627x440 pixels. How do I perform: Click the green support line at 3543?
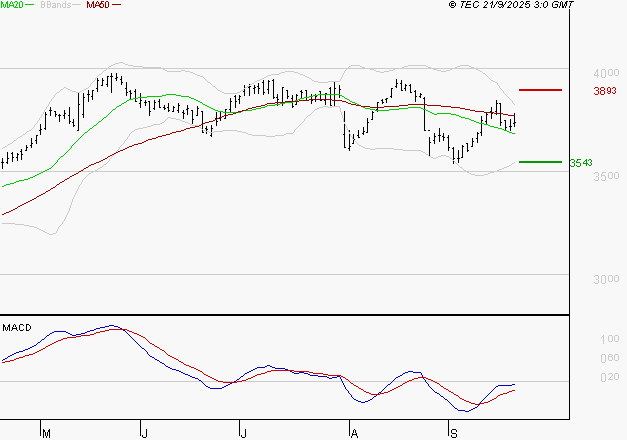(x=540, y=162)
